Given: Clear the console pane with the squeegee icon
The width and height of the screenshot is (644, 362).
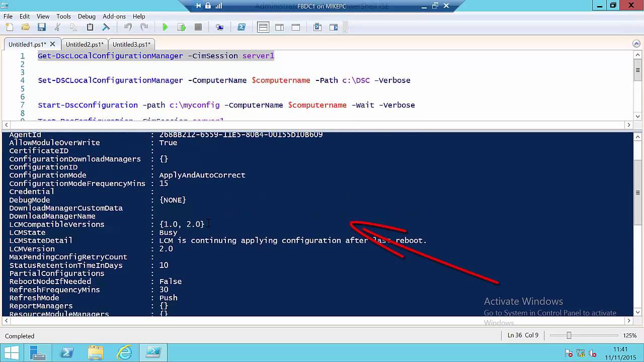Looking at the screenshot, I should tap(106, 27).
